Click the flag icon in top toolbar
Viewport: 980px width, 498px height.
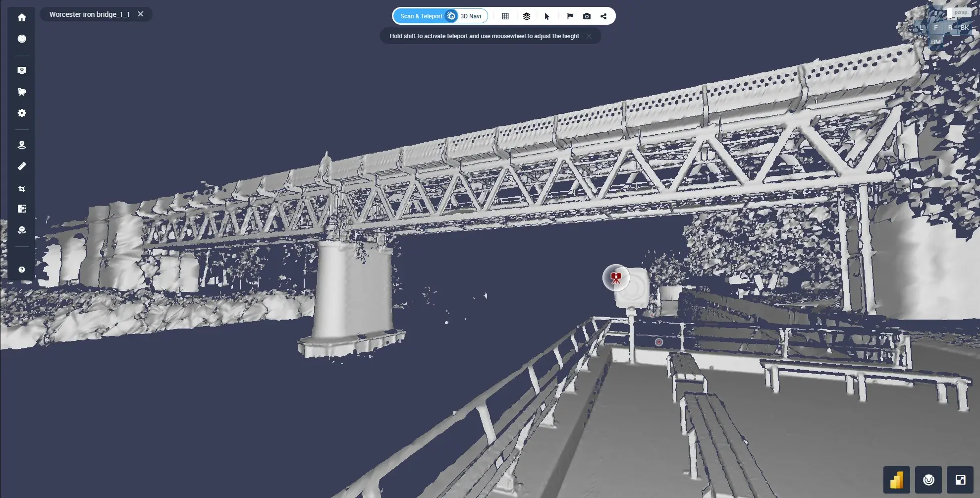tap(570, 16)
